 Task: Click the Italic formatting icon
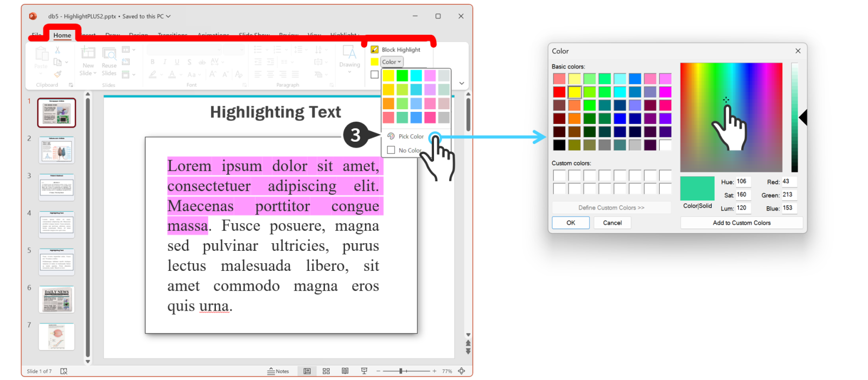(165, 62)
